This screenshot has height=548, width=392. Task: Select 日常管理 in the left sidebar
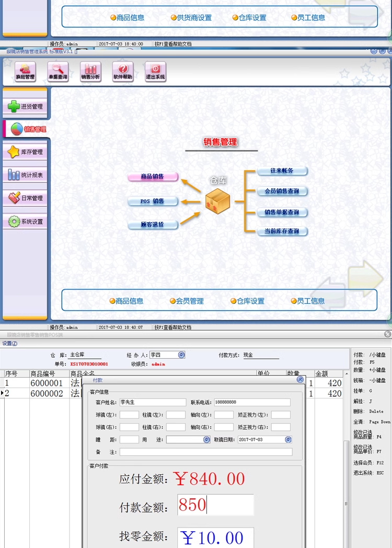click(25, 198)
